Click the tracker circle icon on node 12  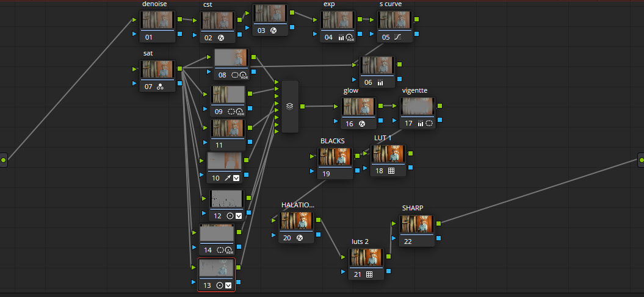coord(230,216)
